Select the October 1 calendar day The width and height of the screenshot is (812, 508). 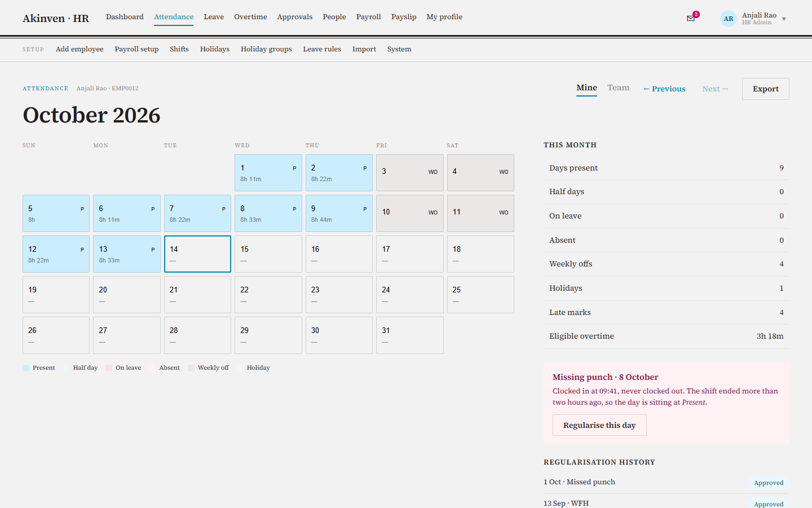268,173
